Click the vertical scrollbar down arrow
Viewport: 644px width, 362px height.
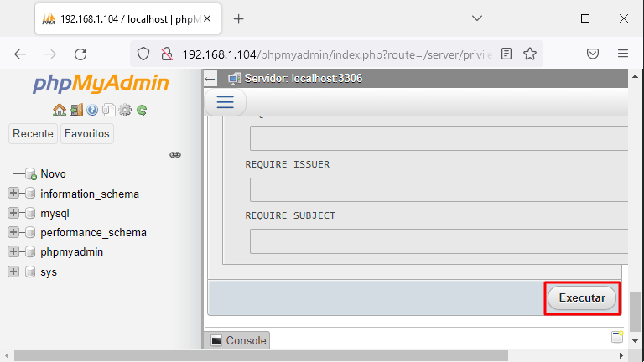(635, 341)
